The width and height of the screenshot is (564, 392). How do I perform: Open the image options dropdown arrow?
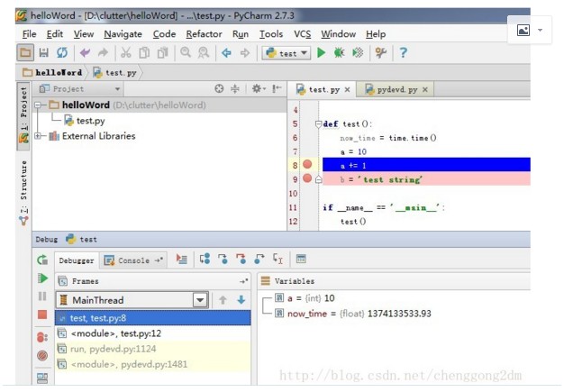540,31
